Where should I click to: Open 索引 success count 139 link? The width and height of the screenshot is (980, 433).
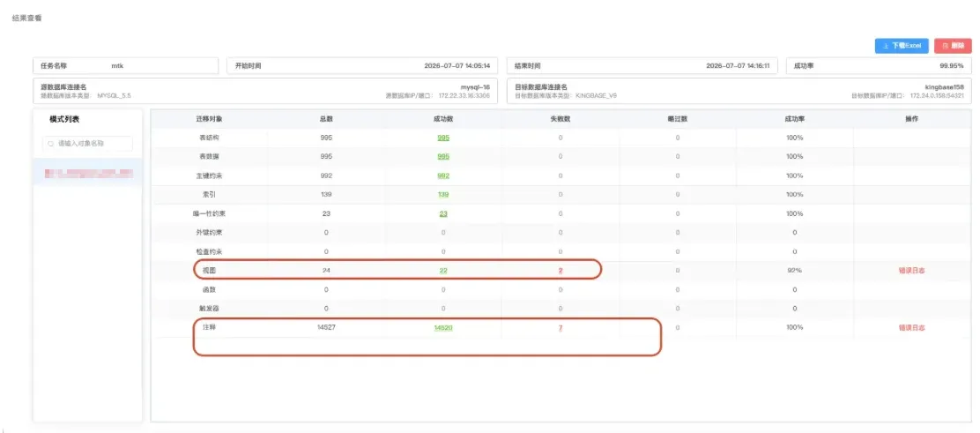[x=443, y=195]
